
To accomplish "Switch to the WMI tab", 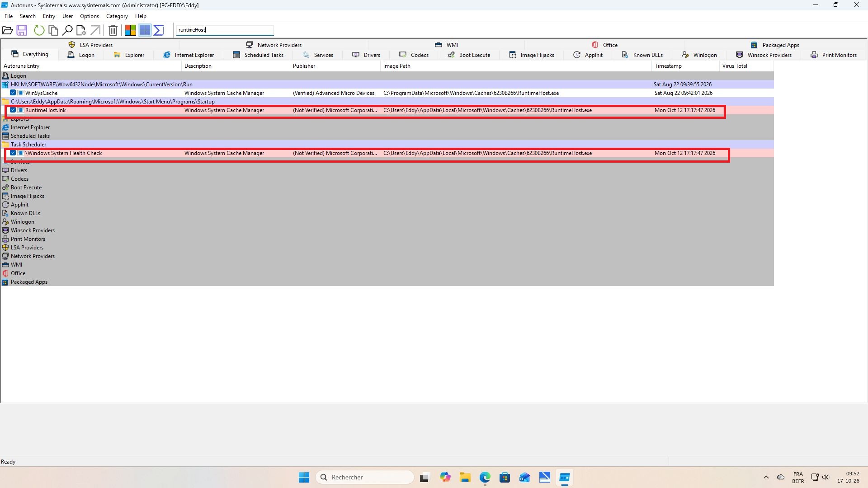I will pyautogui.click(x=446, y=45).
